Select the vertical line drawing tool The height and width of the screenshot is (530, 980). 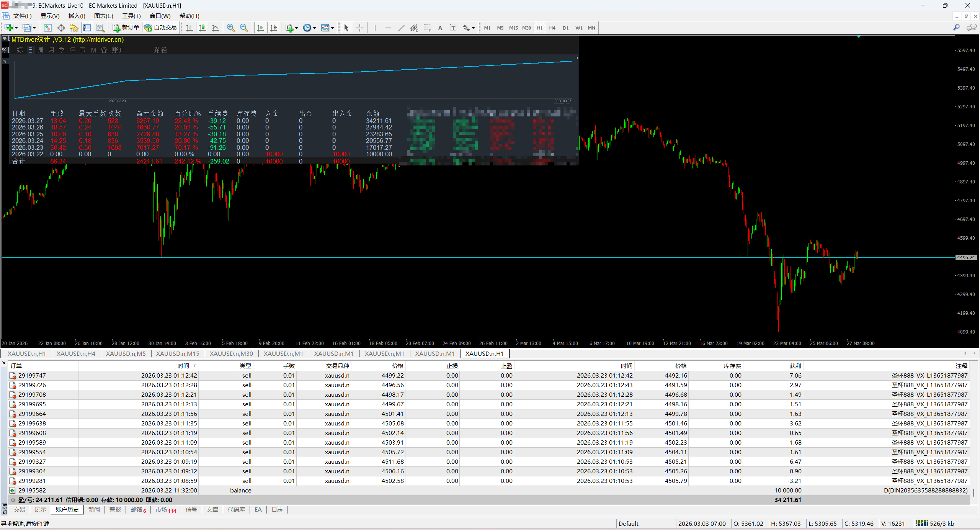tap(375, 28)
